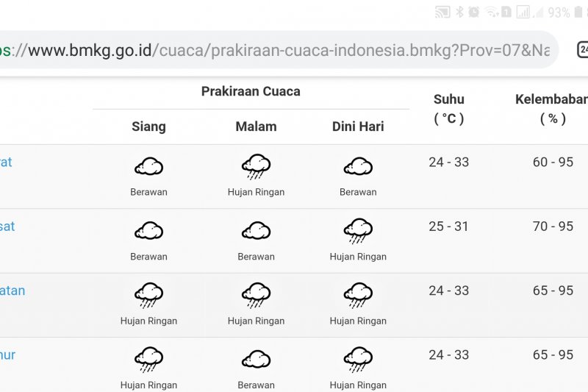Tap the battery status icon in status bar
The height and width of the screenshot is (392, 588).
[578, 12]
